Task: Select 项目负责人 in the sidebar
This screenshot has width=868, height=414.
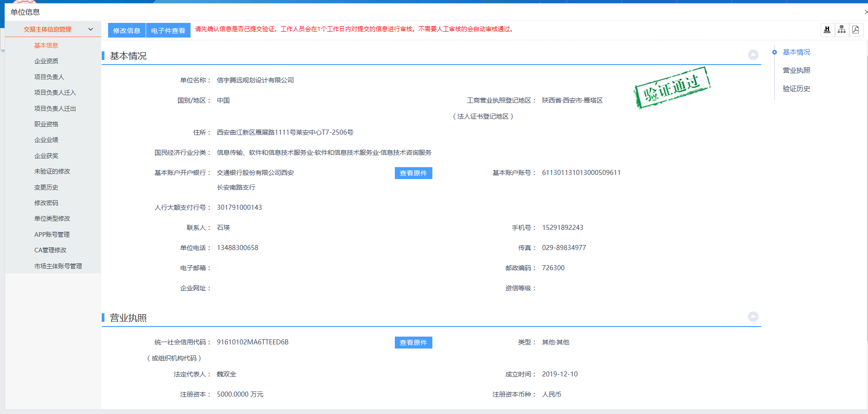Action: [50, 76]
